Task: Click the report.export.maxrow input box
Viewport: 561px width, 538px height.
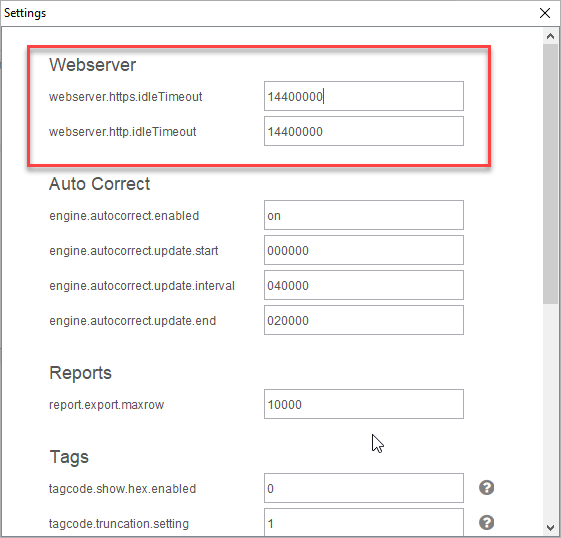Action: pyautogui.click(x=364, y=404)
